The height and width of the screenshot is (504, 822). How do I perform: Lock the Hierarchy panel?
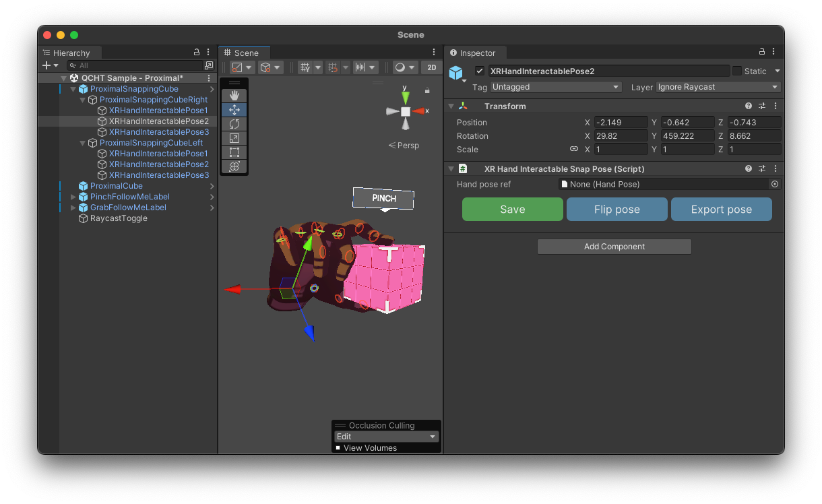[197, 52]
